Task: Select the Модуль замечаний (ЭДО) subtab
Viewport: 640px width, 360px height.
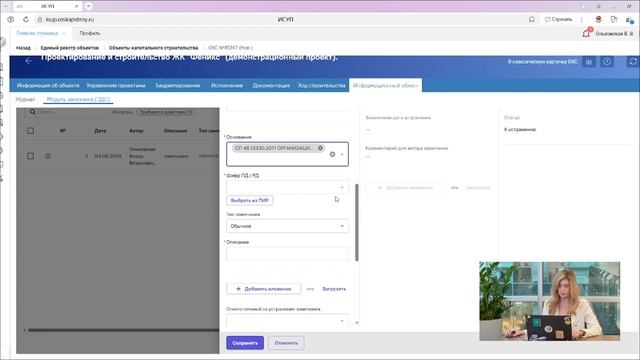Action: coord(78,99)
